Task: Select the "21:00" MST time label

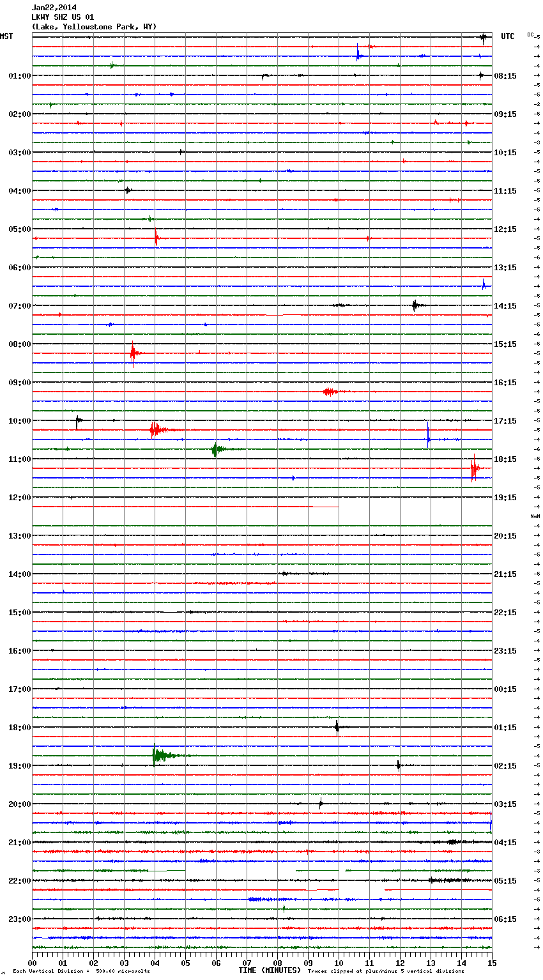Action: tap(20, 843)
